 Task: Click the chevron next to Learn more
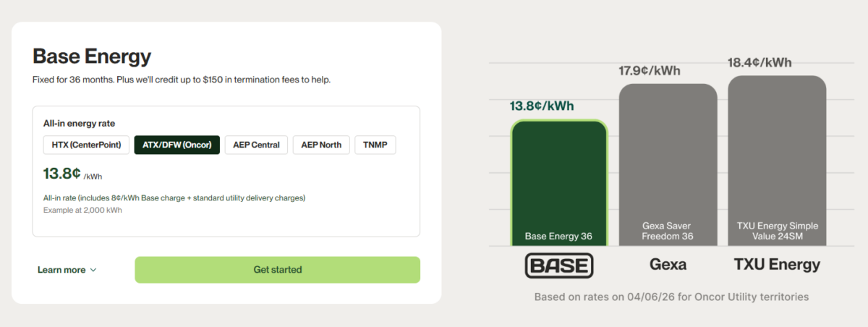click(x=93, y=270)
